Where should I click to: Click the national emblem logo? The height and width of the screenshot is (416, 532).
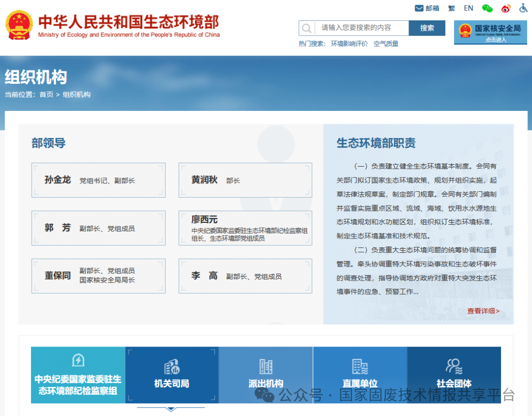(19, 25)
